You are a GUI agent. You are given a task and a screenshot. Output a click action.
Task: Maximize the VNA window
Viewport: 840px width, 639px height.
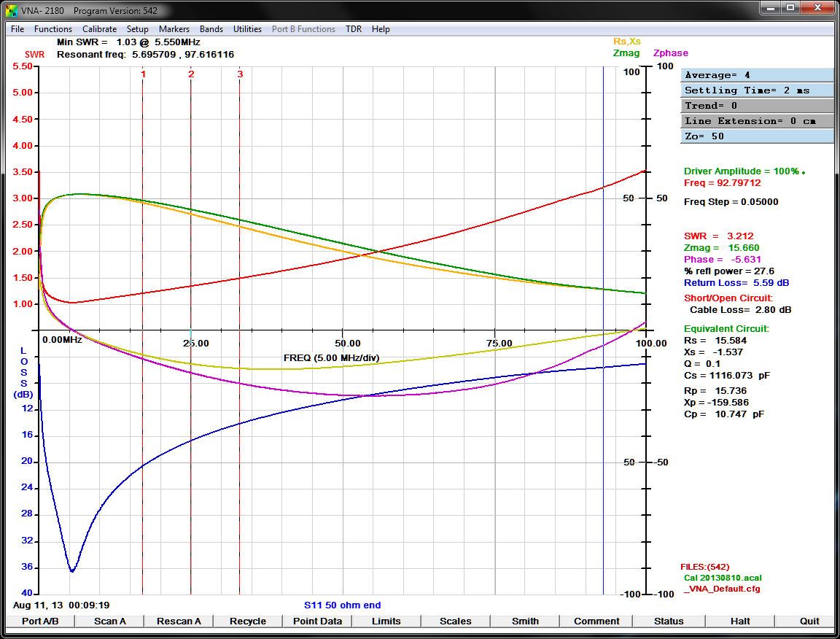coord(790,8)
